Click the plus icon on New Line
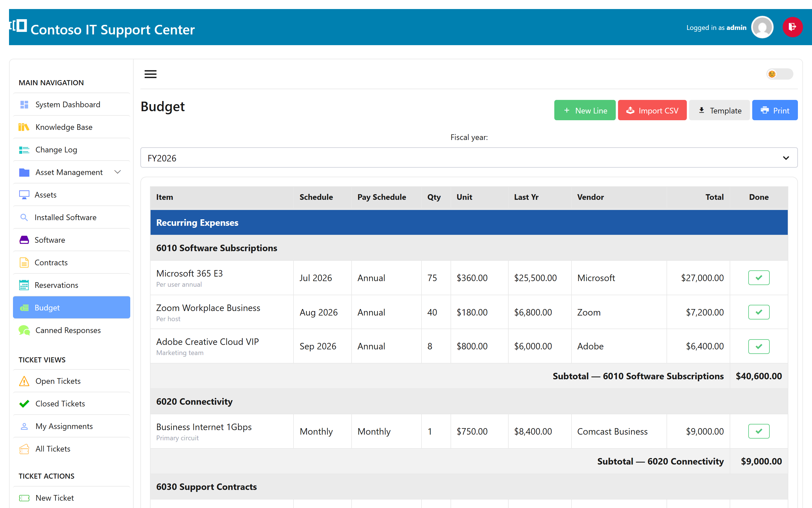 point(567,110)
